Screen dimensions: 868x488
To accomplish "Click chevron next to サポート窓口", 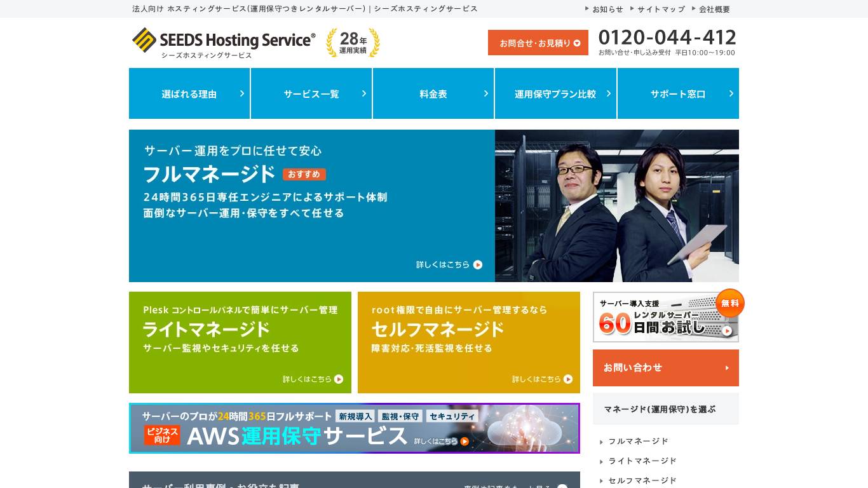I will click(731, 93).
